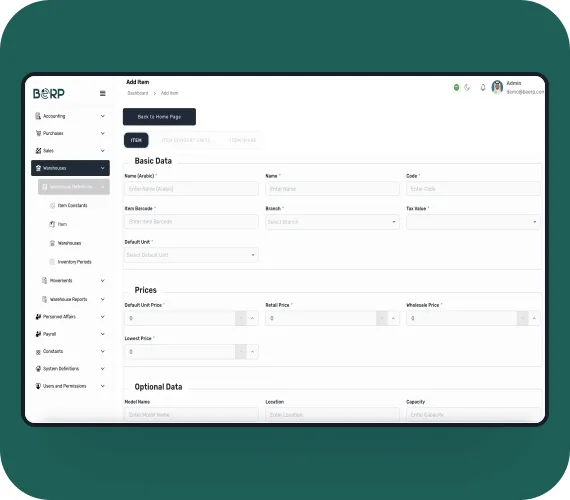Increase the Lowest Price value
Screen dimensions: 570x500
(x=252, y=352)
